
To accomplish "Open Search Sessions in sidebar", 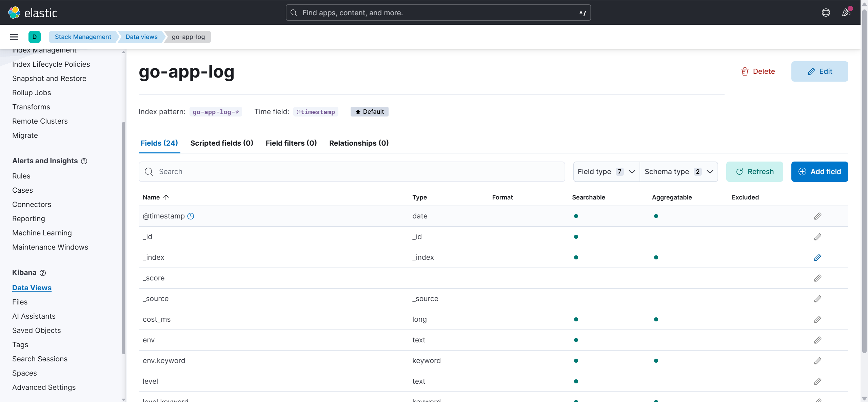I will click(40, 359).
